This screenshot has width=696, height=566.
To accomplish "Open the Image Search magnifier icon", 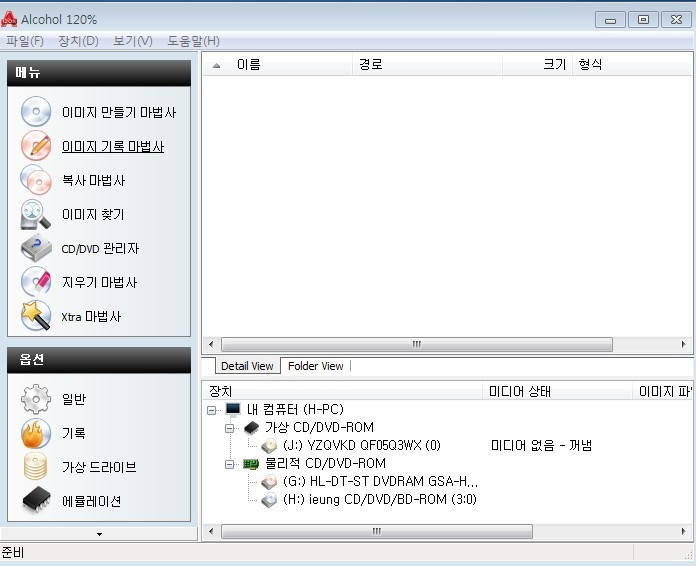I will coord(36,214).
